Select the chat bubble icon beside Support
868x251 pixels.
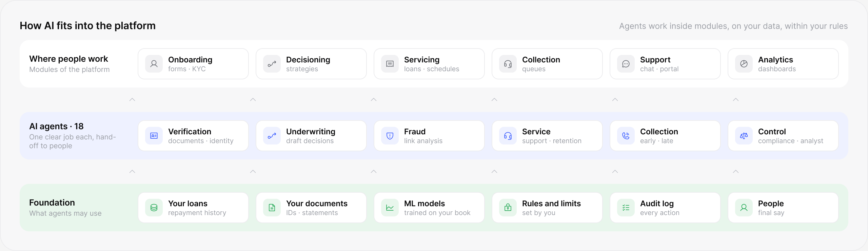coord(626,64)
